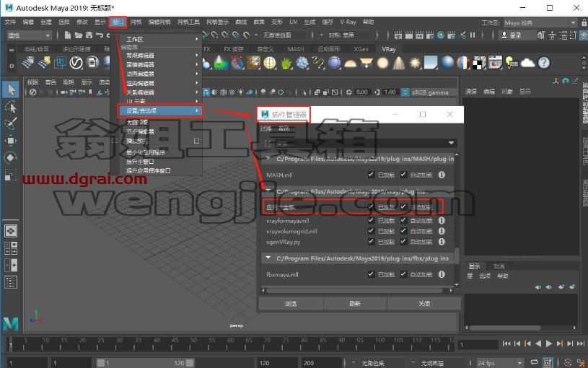This screenshot has width=588, height=368.
Task: Click the Refresh button in plugin manager
Action: pyautogui.click(x=355, y=304)
